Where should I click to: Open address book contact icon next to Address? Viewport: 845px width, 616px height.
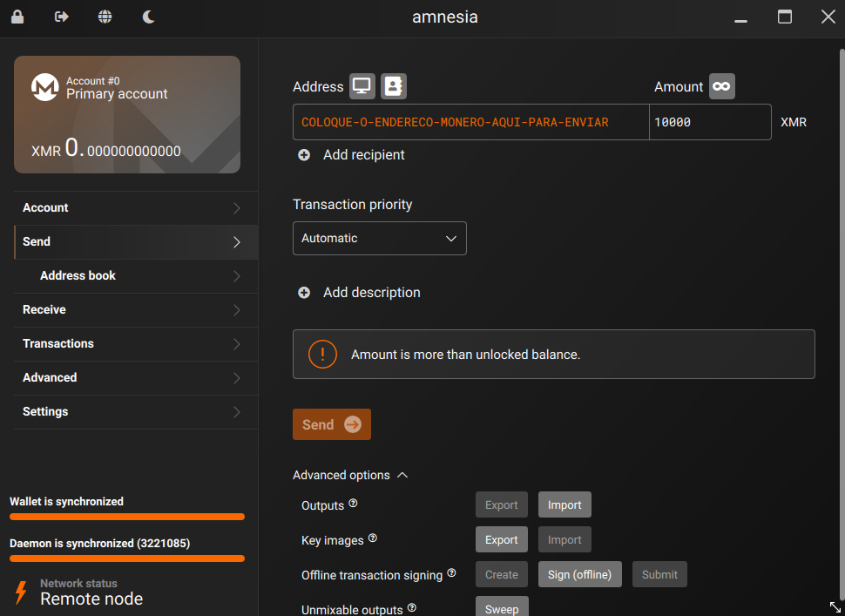[x=394, y=86]
